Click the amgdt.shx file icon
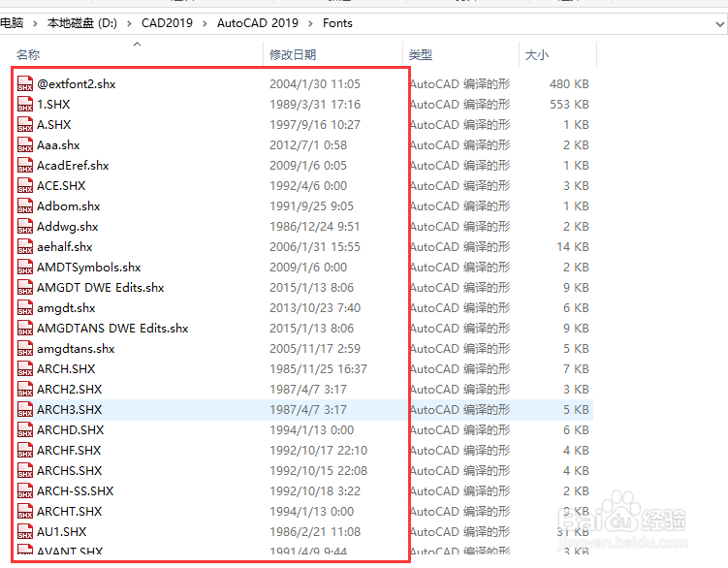The height and width of the screenshot is (568, 728). pyautogui.click(x=25, y=308)
